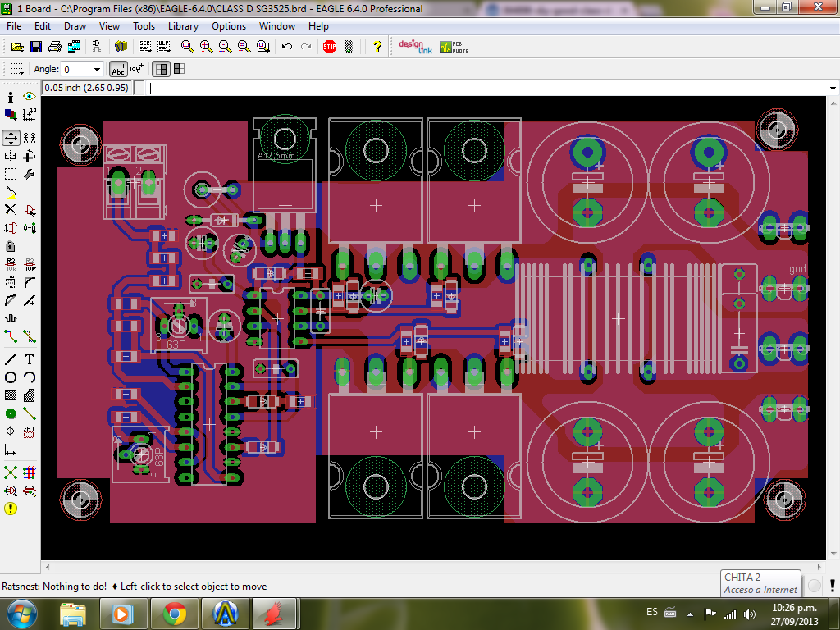Open the yellow Errors exclamation icon
The image size is (840, 630).
pos(11,509)
